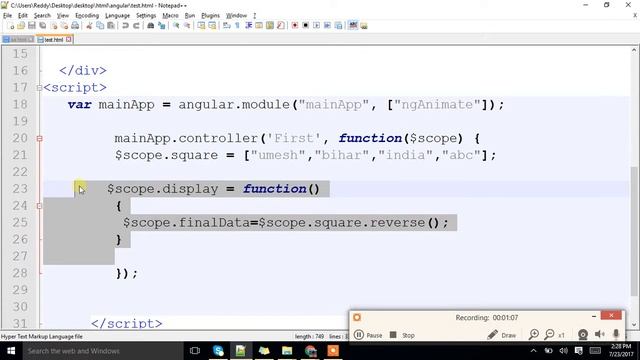The height and width of the screenshot is (360, 640).
Task: Open Find via the binoculars icon
Action: [151, 26]
